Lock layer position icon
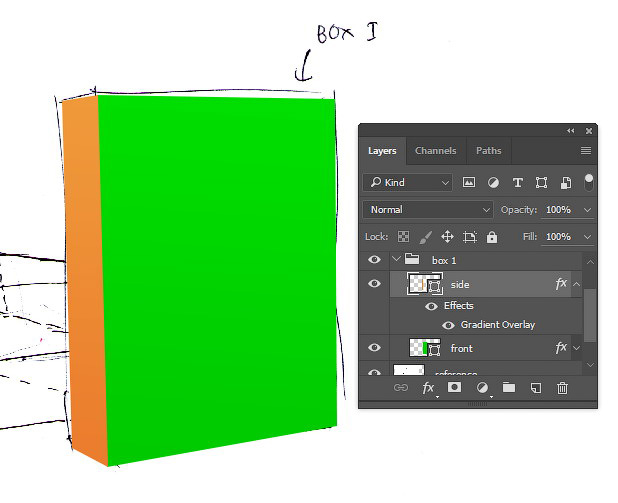 447,237
